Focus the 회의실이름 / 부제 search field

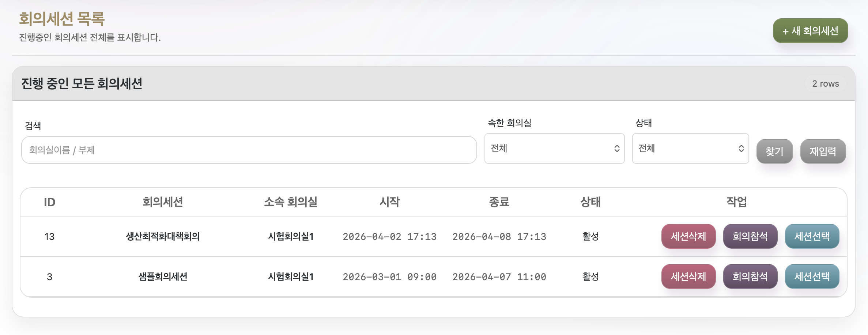click(x=249, y=150)
